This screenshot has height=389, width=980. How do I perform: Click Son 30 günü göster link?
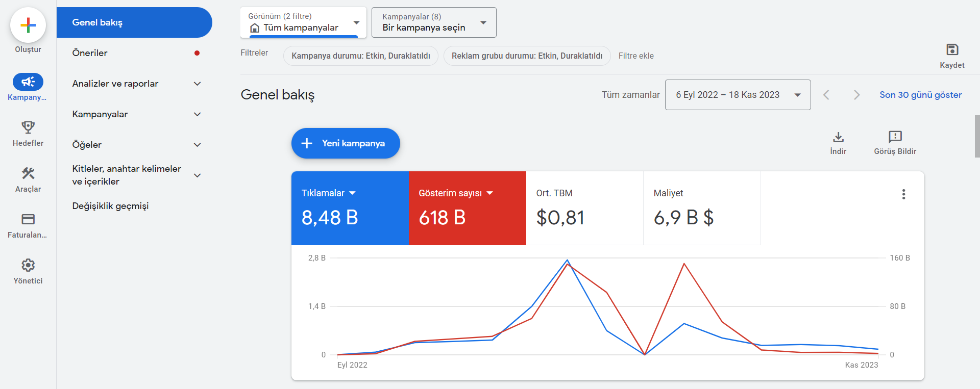(x=920, y=95)
